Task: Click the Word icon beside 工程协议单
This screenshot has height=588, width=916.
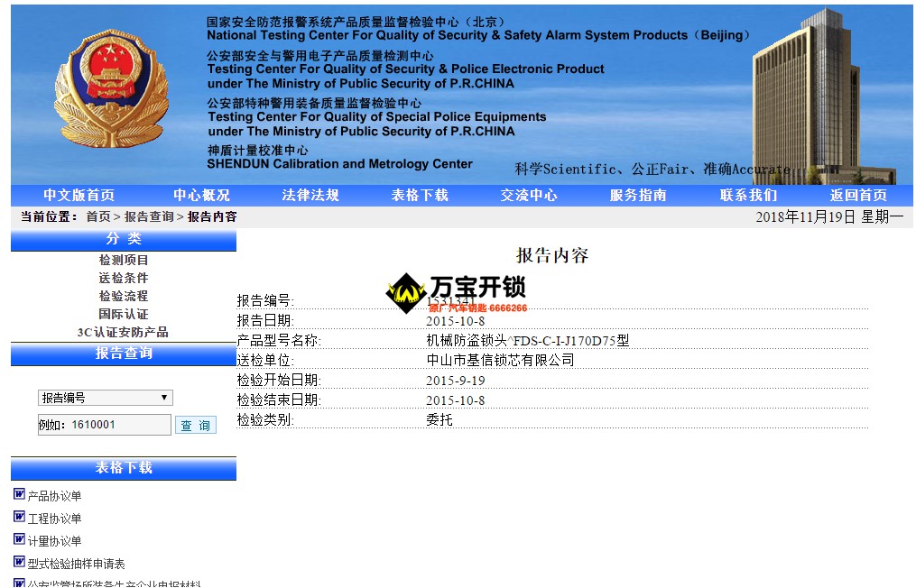Action: [19, 517]
